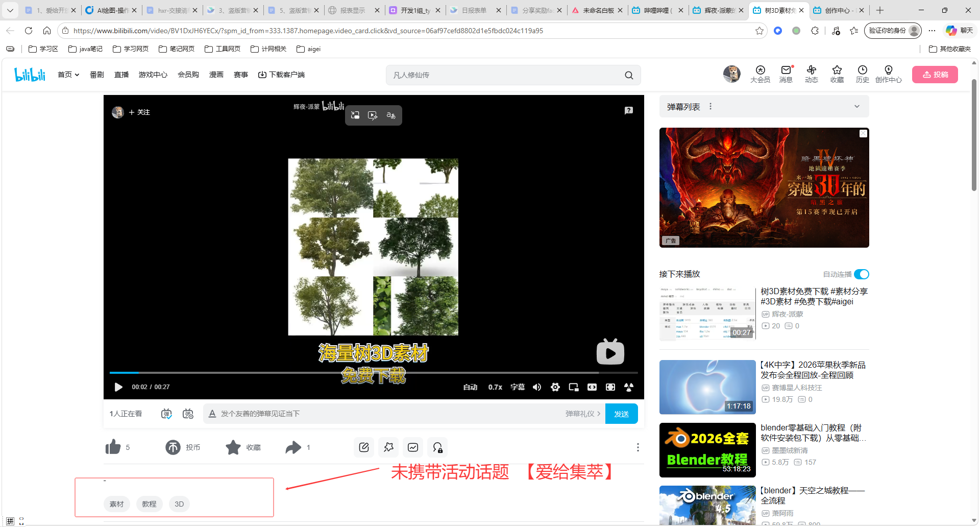Click the coin 投币 icon
The height and width of the screenshot is (527, 980).
coord(173,447)
